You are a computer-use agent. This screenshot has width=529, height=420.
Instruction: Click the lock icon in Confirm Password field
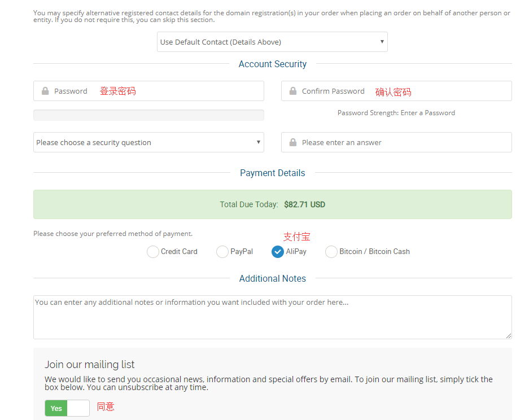coord(293,91)
